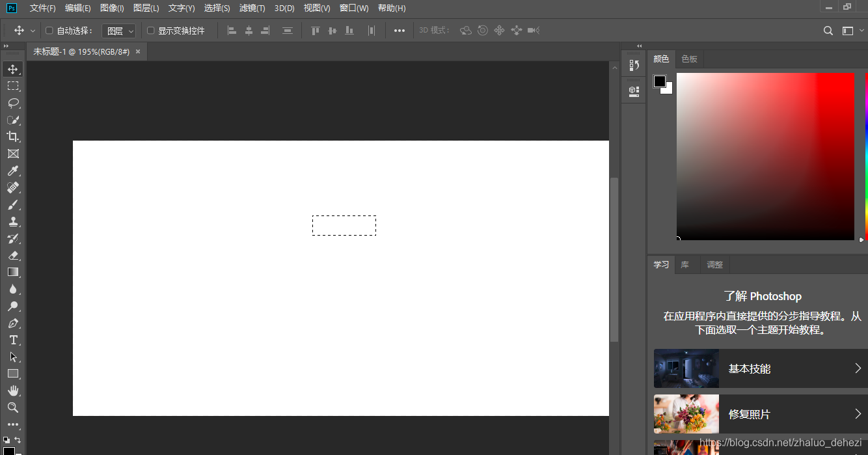Open the 图层 auto-select dropdown
The width and height of the screenshot is (868, 455).
point(119,31)
